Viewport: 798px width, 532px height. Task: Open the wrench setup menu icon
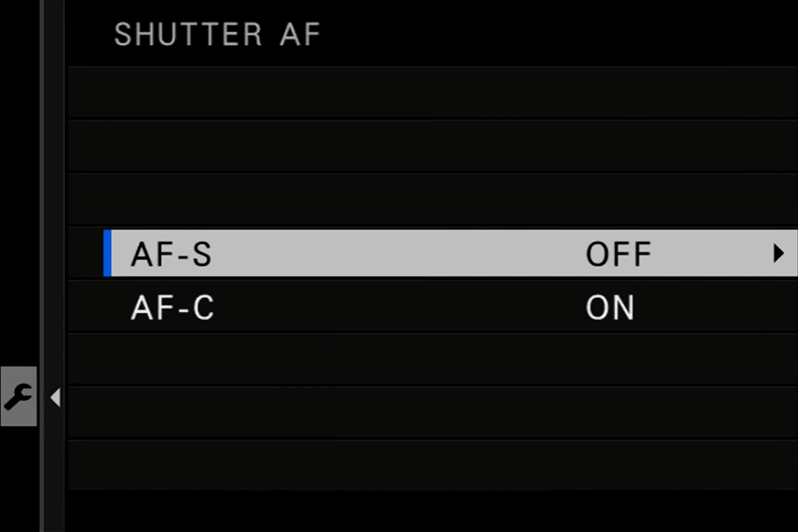(x=18, y=397)
